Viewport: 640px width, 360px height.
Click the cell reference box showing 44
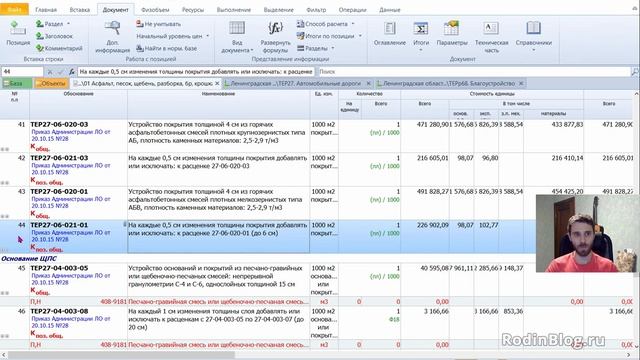[x=22, y=72]
